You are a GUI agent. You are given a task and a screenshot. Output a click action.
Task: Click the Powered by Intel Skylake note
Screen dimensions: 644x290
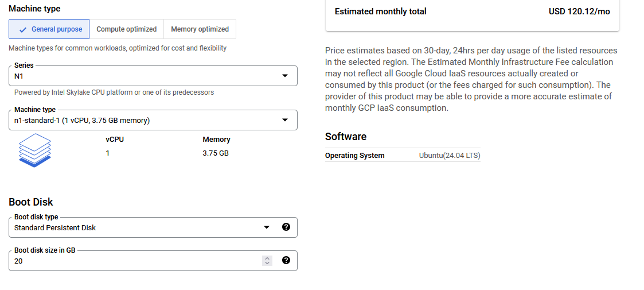pyautogui.click(x=114, y=92)
